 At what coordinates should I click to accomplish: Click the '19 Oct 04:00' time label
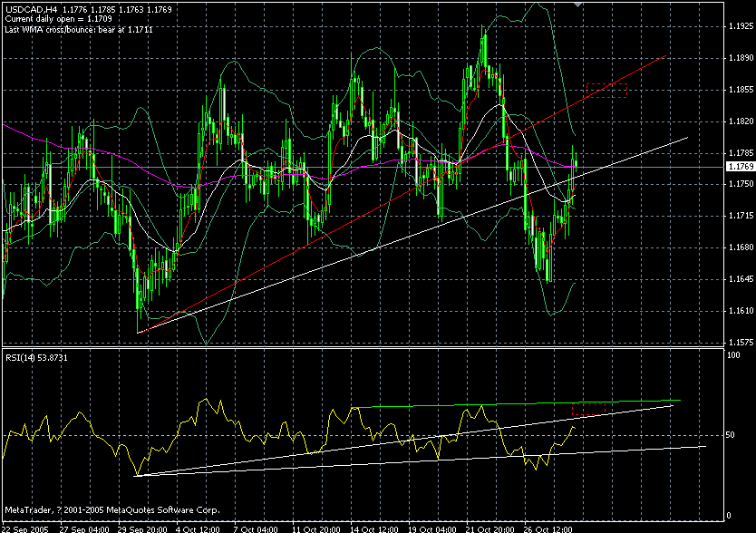[432, 529]
